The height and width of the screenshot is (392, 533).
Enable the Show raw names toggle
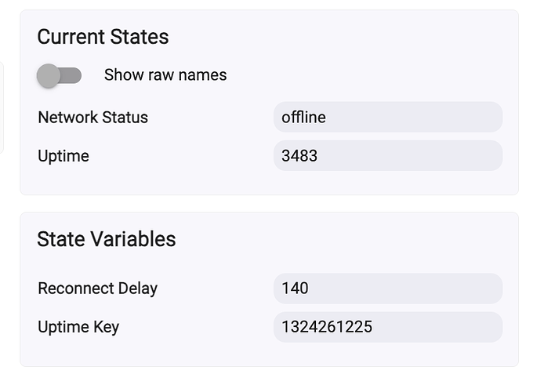tap(59, 75)
